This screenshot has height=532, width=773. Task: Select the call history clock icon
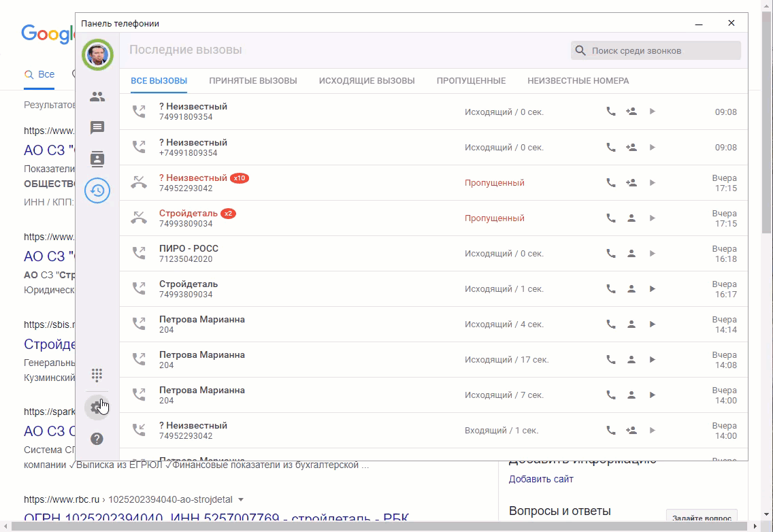click(x=97, y=191)
